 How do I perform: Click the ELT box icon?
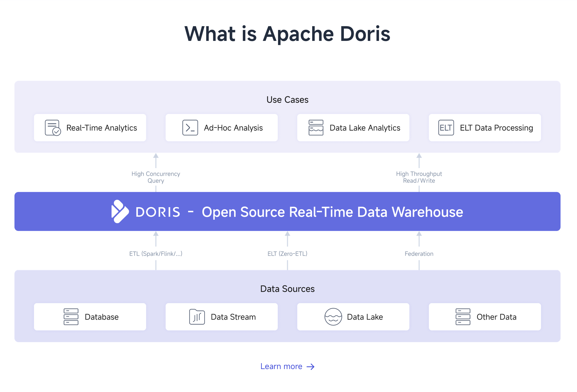pos(446,128)
